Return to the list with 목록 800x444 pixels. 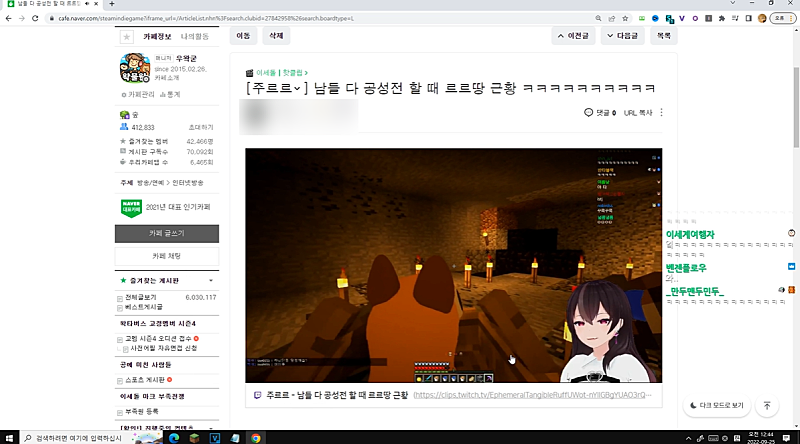tap(664, 36)
